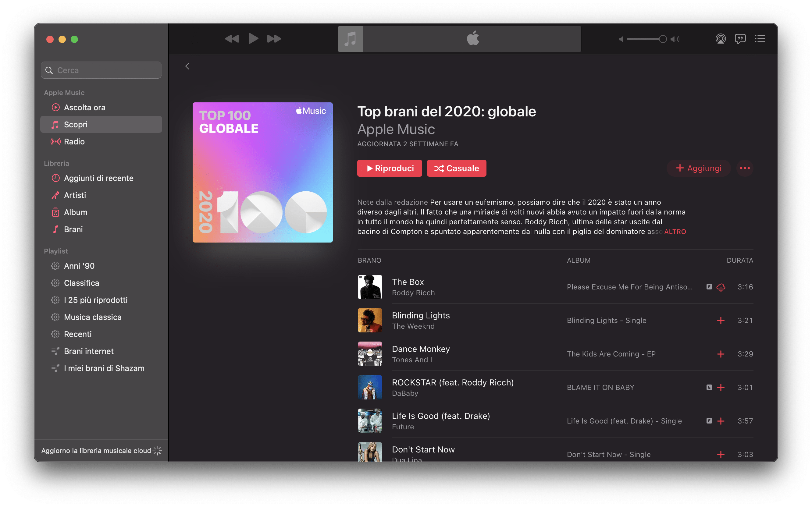Click Blinding Lights artwork thumbnail

point(370,321)
